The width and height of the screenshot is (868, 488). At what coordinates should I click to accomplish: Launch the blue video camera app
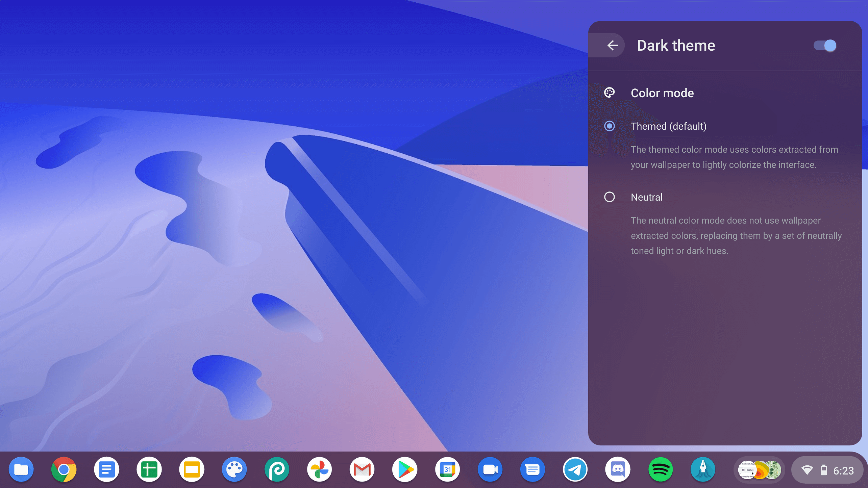tap(490, 469)
